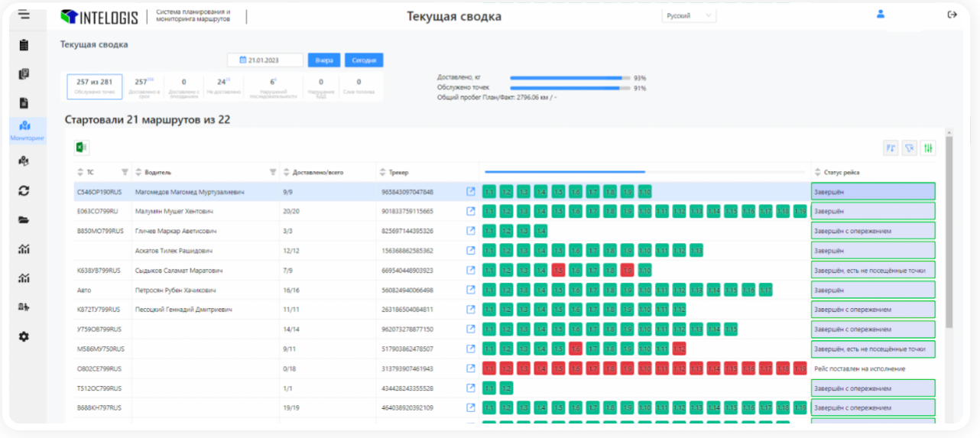Select the 'Нарушений последовательности' stat card
Image resolution: width=980 pixels, height=438 pixels.
pyautogui.click(x=272, y=86)
